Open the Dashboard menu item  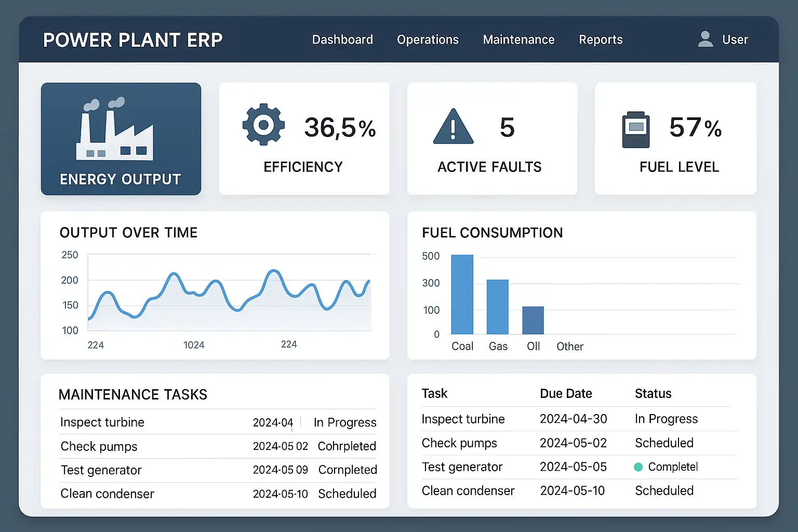coord(342,39)
